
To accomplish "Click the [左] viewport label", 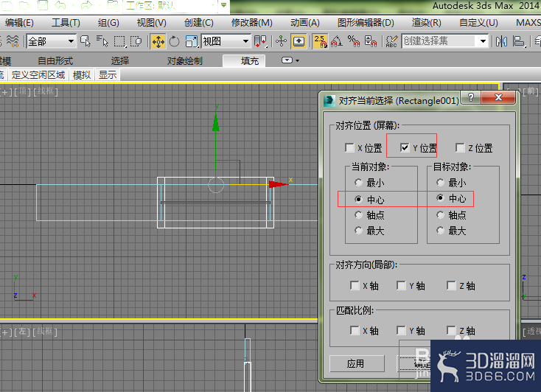I will pyautogui.click(x=22, y=332).
